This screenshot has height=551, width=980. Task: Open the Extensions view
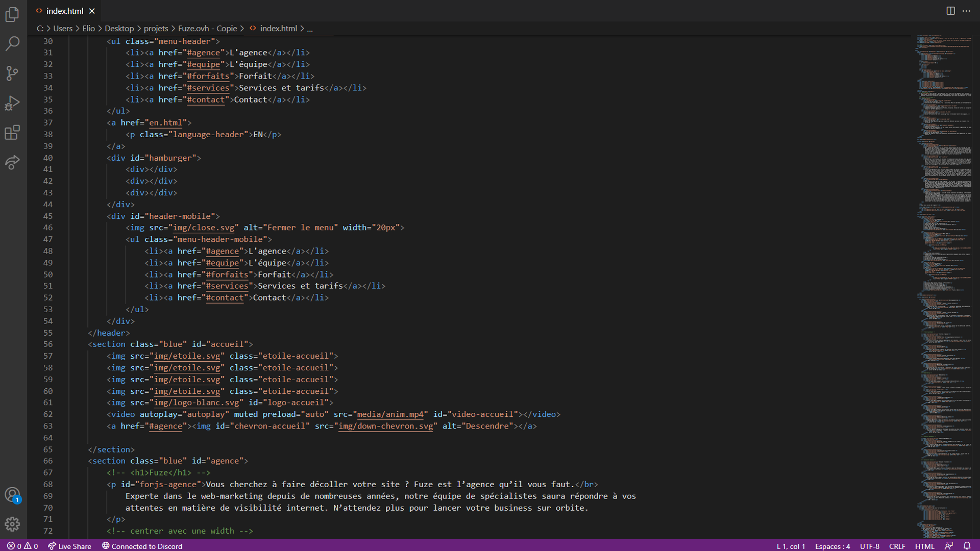(12, 133)
